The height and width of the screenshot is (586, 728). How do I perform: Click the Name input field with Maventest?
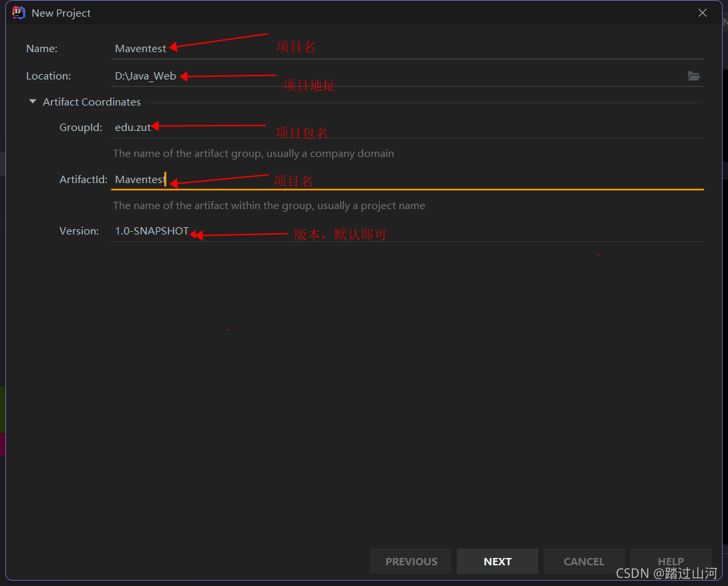point(407,48)
